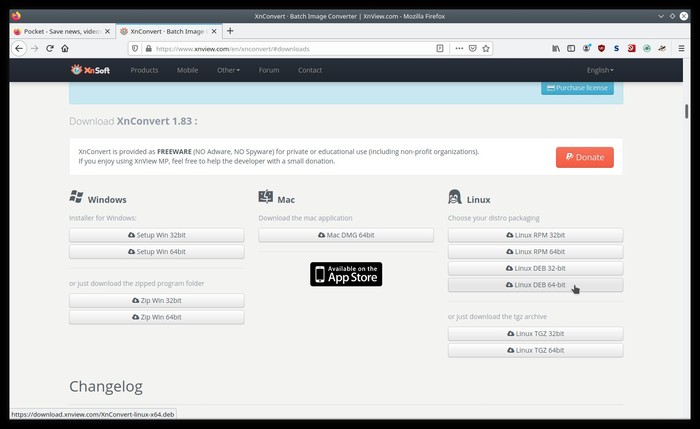Click the Changelog heading
700x429 pixels.
[x=106, y=386]
